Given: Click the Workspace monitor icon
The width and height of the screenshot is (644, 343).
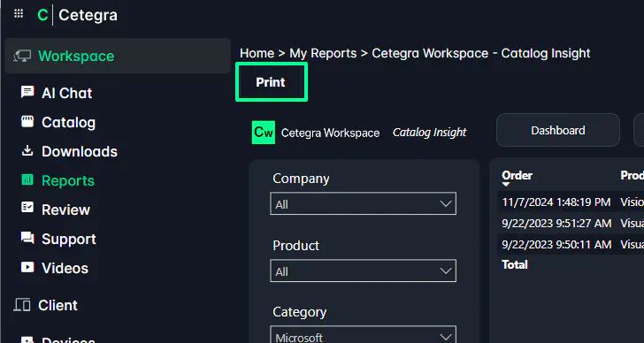Looking at the screenshot, I should pos(22,57).
